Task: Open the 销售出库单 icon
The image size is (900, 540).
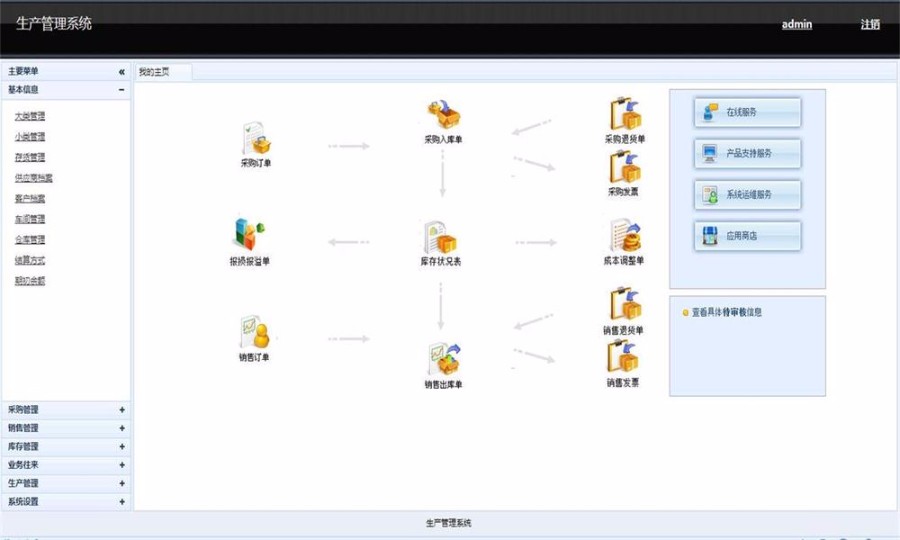Action: (444, 359)
